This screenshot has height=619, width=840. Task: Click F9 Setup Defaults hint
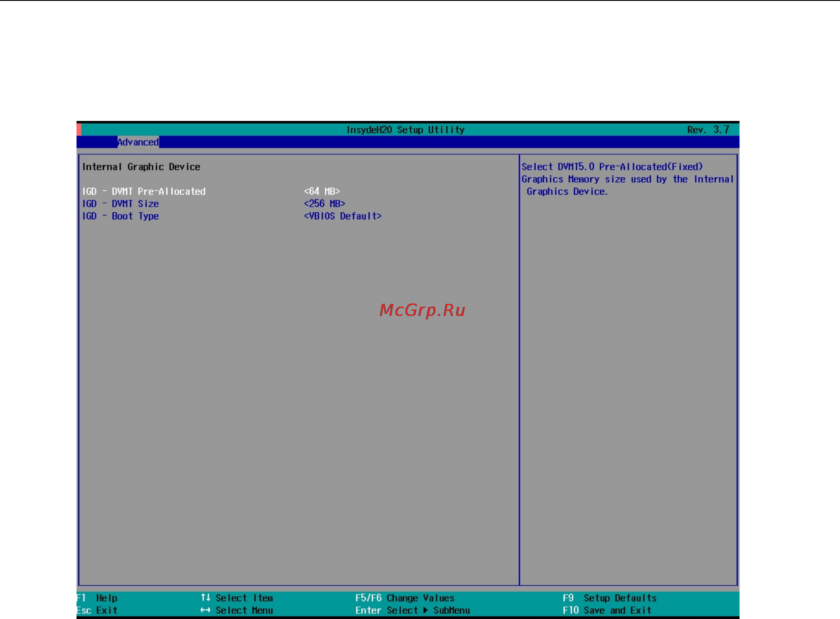click(610, 598)
